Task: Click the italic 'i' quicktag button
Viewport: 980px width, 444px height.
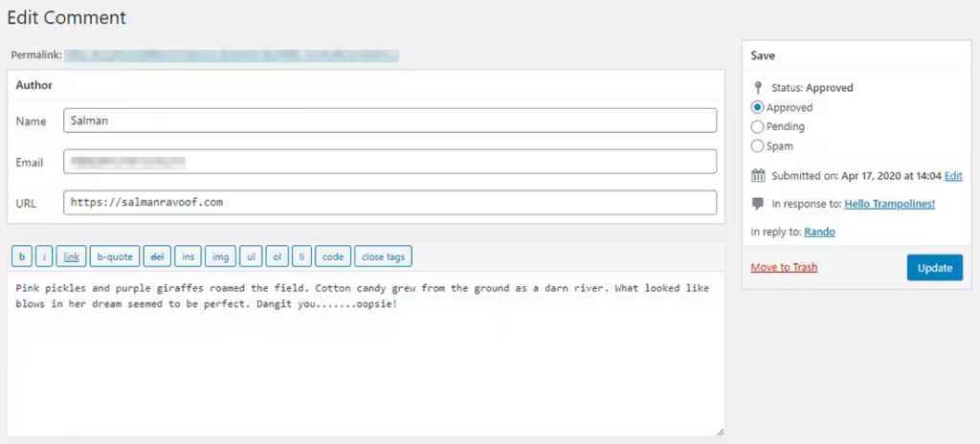Action: point(44,256)
